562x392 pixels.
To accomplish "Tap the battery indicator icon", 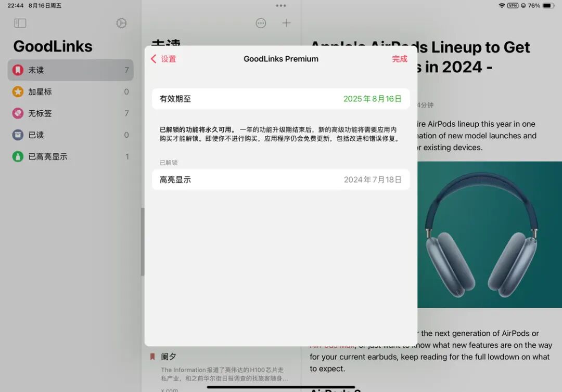I will (x=548, y=5).
